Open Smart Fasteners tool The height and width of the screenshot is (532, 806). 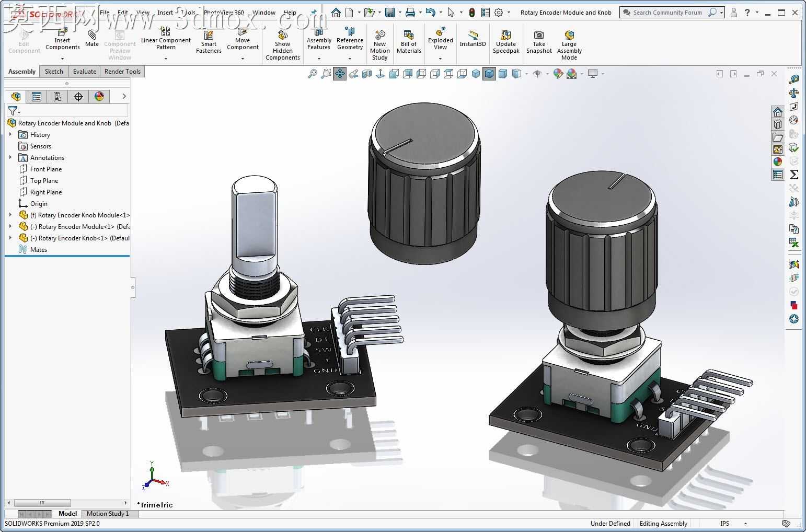click(x=209, y=41)
